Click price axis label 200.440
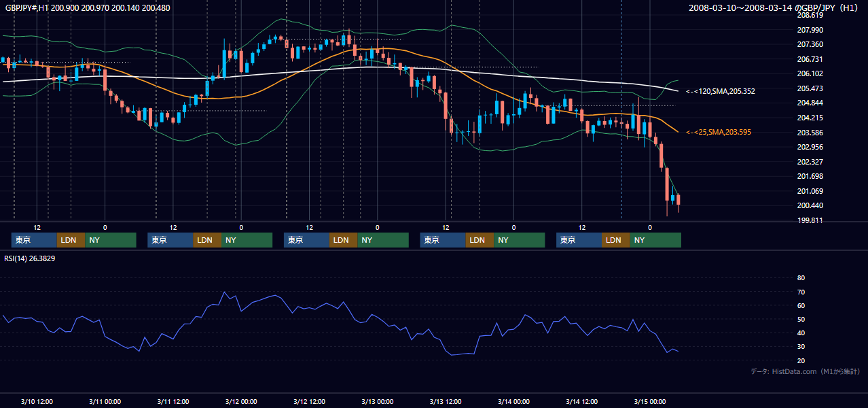The image size is (868, 408). click(x=810, y=205)
